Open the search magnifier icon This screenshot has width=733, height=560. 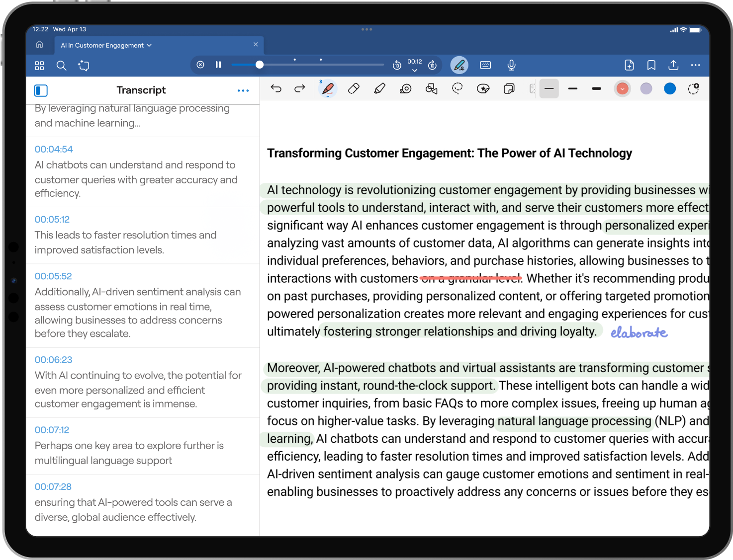click(x=61, y=66)
